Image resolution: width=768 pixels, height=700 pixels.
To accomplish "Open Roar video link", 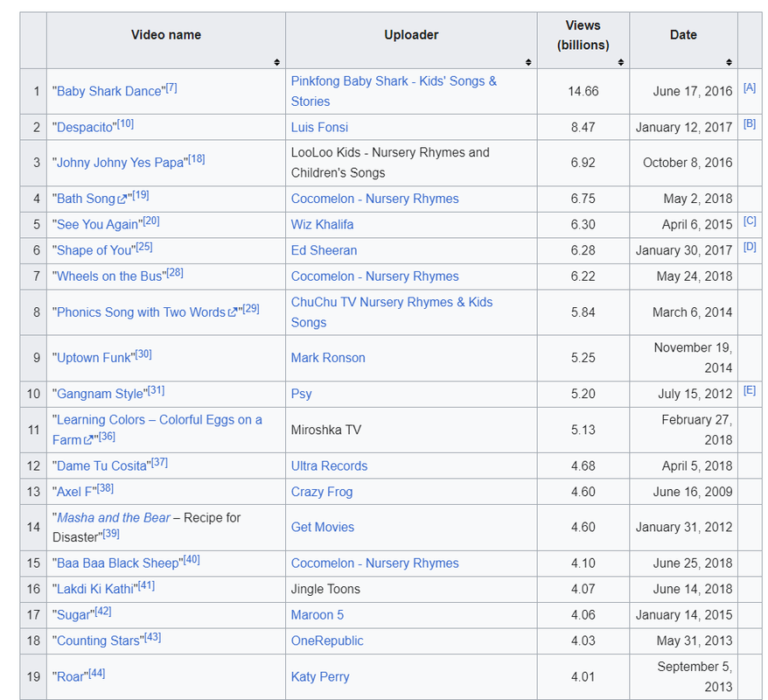I will [x=71, y=677].
